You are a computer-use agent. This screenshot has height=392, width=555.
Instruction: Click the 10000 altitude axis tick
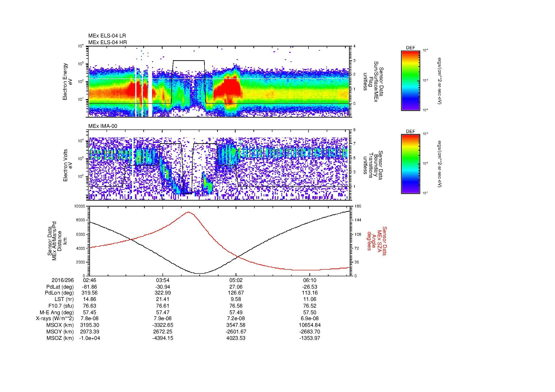(80, 206)
